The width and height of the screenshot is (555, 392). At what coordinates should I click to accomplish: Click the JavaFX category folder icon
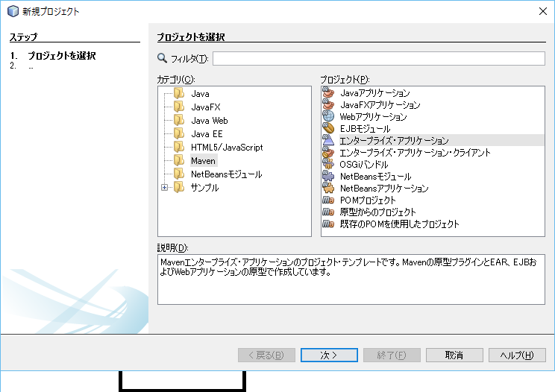tap(179, 107)
